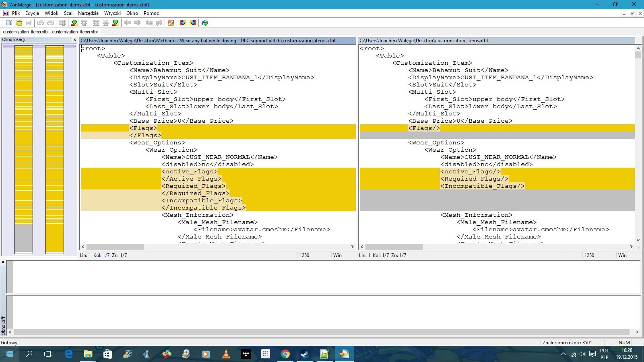Open the Widok menu
644x362 pixels.
[52, 13]
